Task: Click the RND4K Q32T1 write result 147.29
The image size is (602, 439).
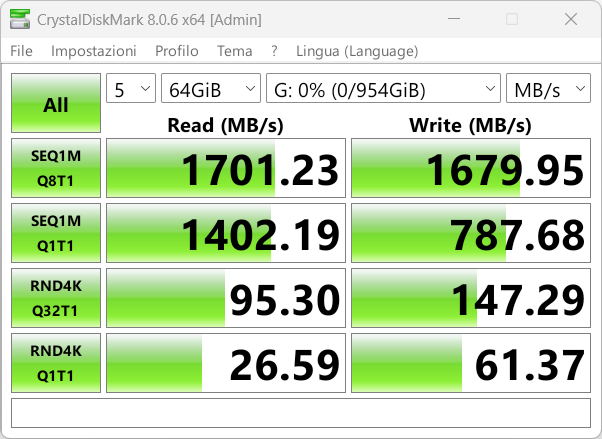Action: click(471, 298)
